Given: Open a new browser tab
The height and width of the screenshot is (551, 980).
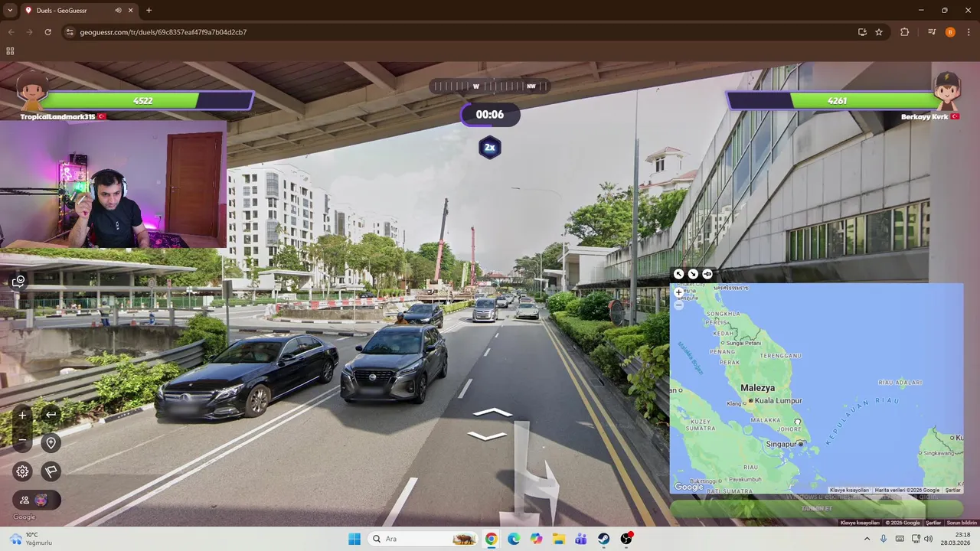Looking at the screenshot, I should tap(149, 10).
